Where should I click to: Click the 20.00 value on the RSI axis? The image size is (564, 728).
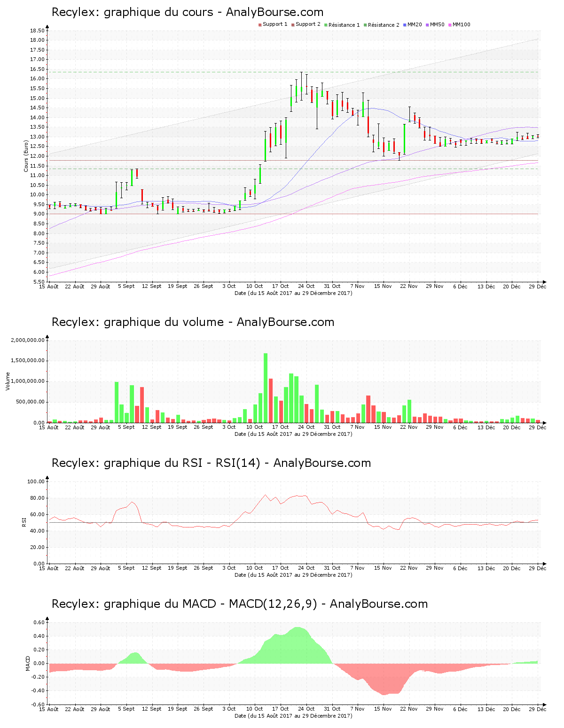coord(38,547)
